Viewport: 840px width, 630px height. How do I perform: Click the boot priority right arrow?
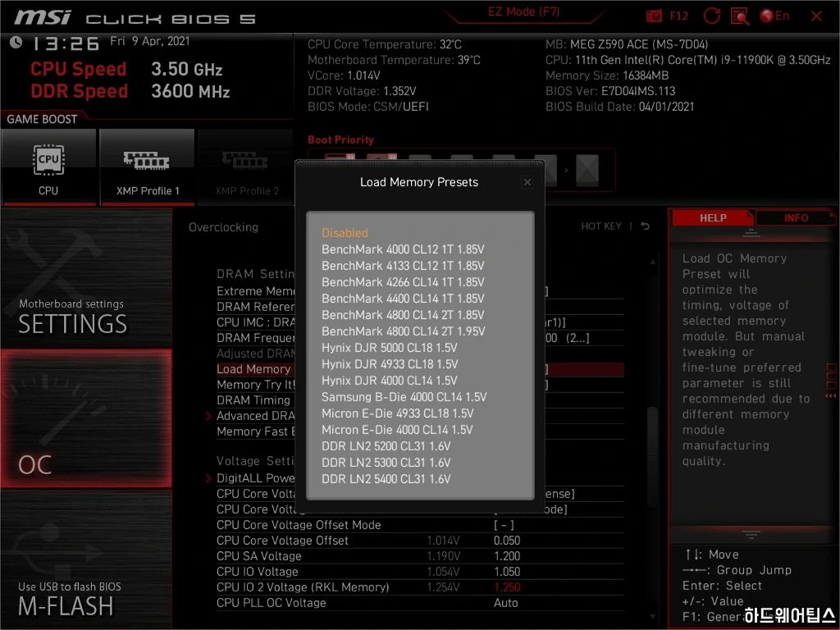566,171
